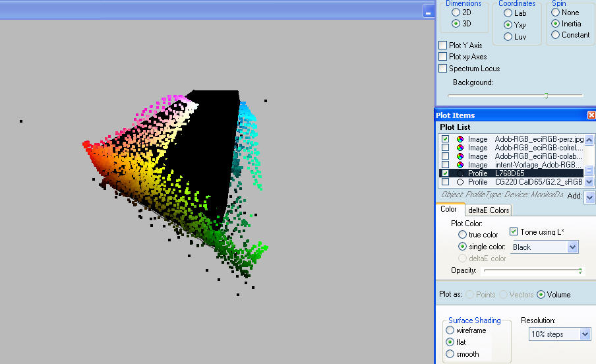Click the L768D65 profile circle icon
596x364 pixels.
coord(460,173)
